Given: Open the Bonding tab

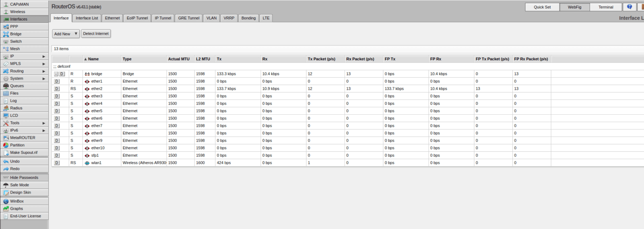Looking at the screenshot, I should point(248,18).
